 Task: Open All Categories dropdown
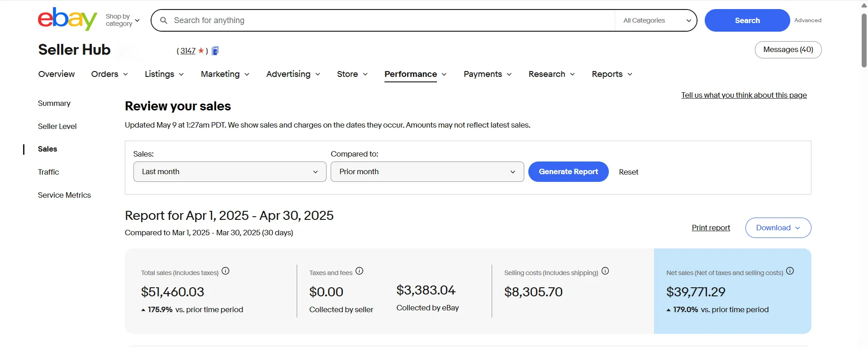pos(656,20)
